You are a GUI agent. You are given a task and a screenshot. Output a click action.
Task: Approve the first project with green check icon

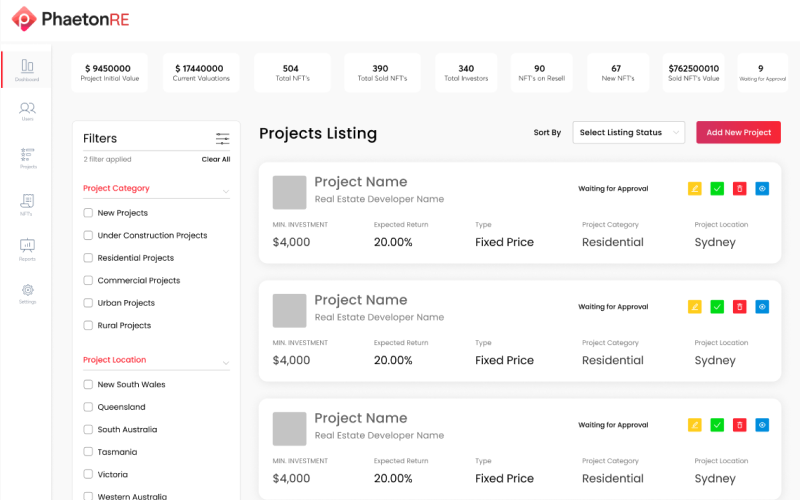(x=717, y=189)
